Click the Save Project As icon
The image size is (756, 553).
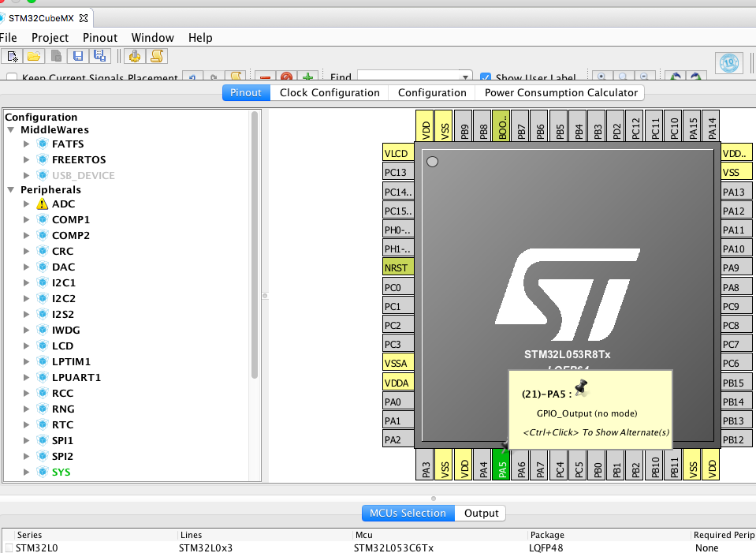coord(99,56)
